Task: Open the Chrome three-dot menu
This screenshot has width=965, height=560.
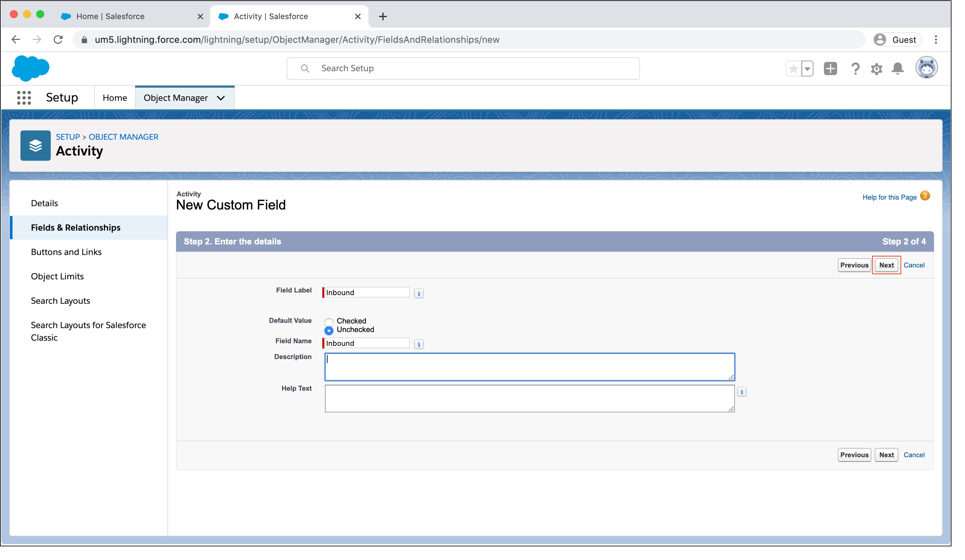Action: coord(936,40)
